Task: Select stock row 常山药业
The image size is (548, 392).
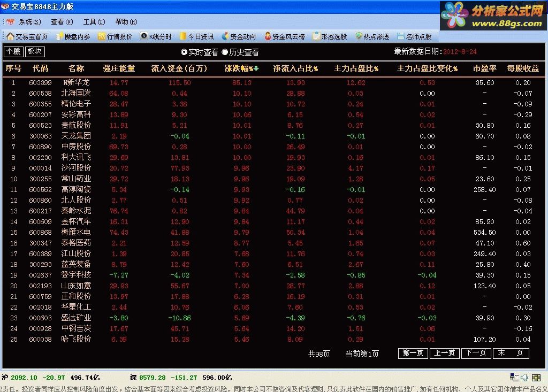Action: pyautogui.click(x=273, y=179)
